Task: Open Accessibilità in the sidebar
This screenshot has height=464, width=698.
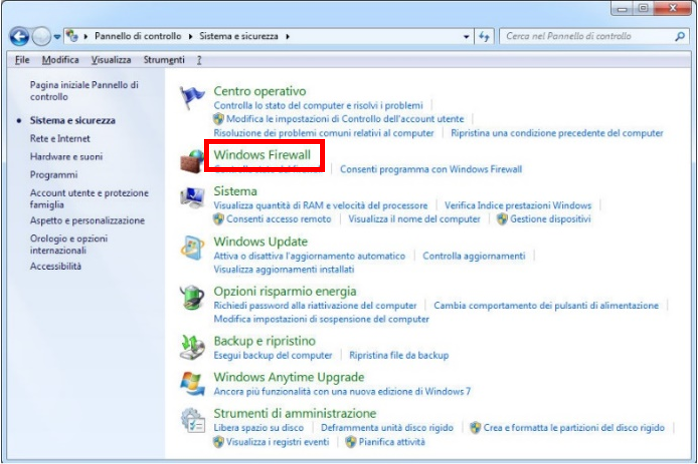Action: [x=56, y=266]
